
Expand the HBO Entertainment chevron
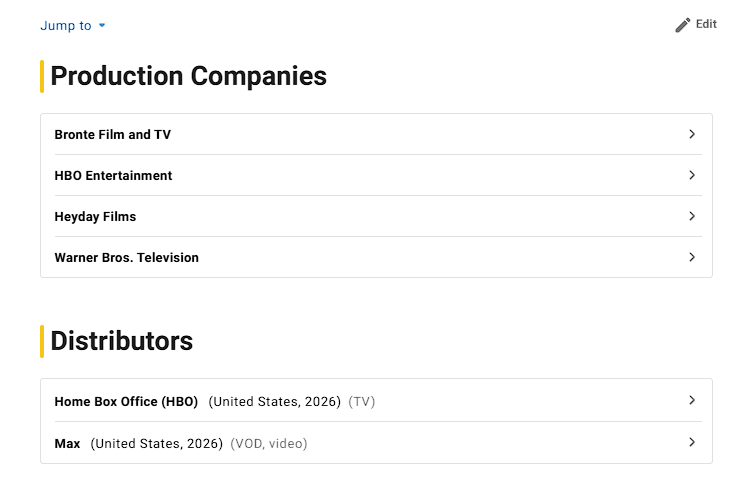click(x=692, y=175)
